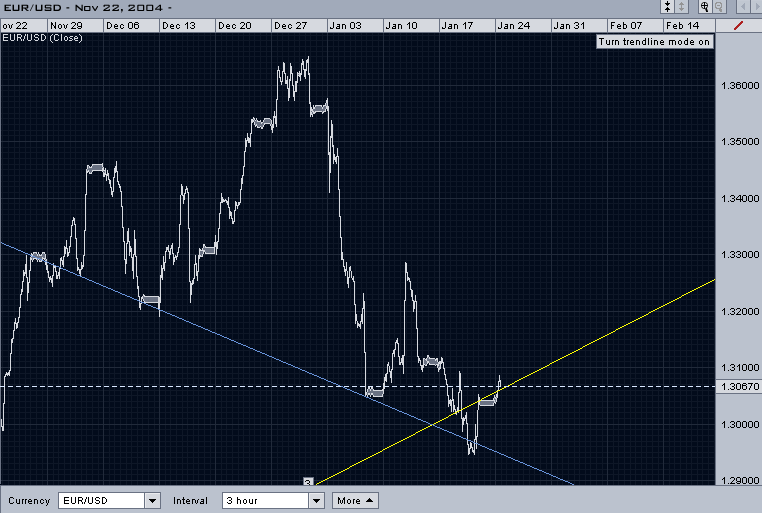Select the Dec 06 date column header
Screen dimensions: 762x513
[131, 26]
